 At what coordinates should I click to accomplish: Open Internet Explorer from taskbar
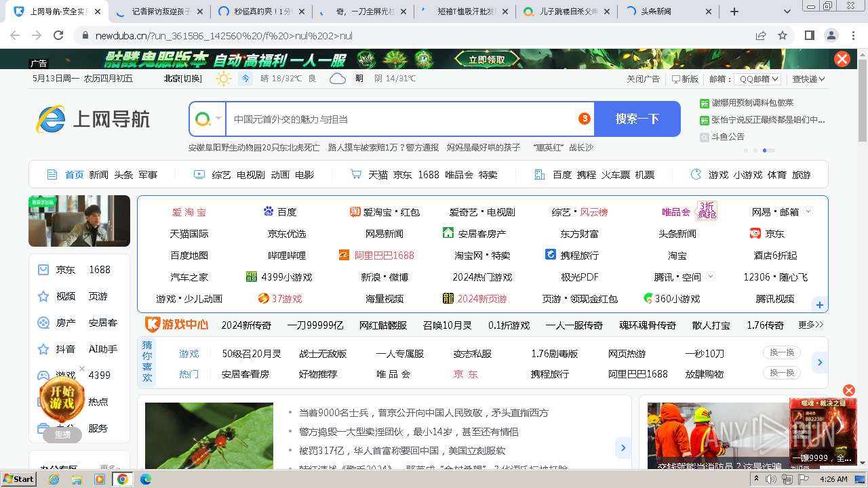tap(54, 479)
